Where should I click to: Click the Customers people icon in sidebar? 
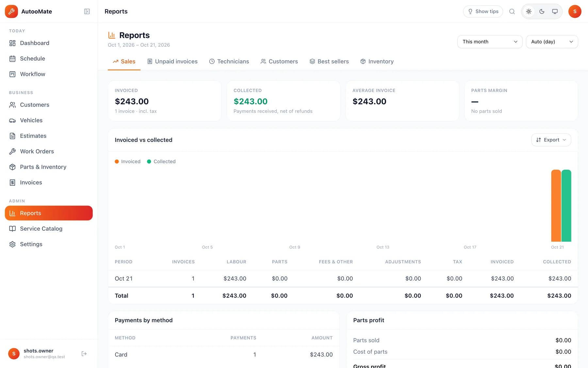click(x=12, y=105)
